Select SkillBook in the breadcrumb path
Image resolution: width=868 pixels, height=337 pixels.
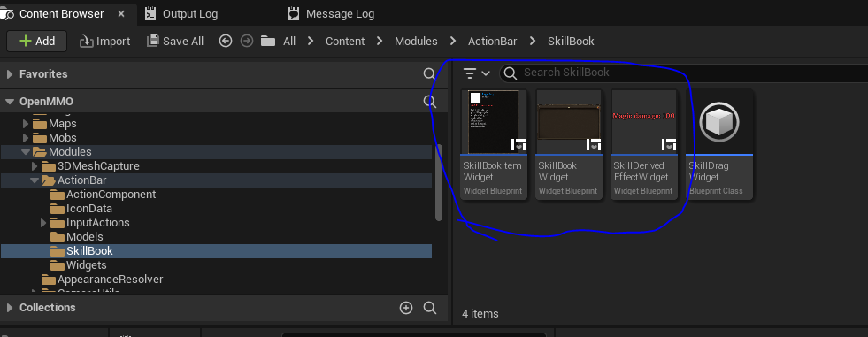(x=571, y=41)
